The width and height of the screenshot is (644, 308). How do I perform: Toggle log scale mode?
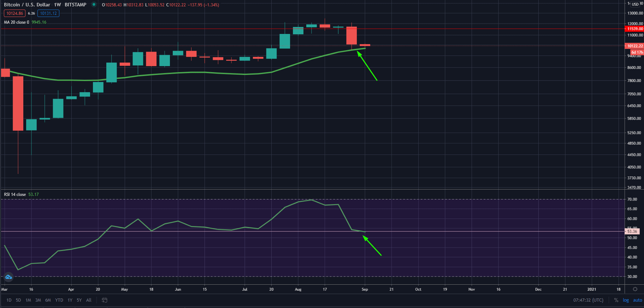click(626, 300)
